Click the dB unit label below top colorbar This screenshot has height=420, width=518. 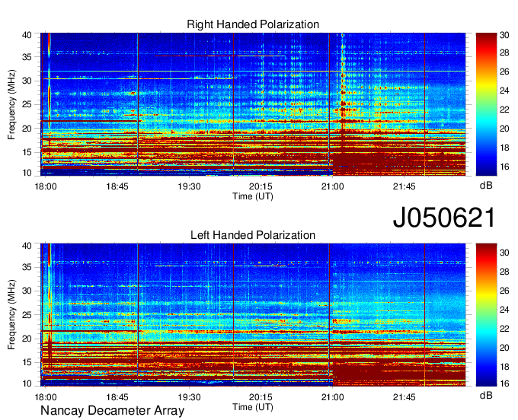click(x=486, y=186)
